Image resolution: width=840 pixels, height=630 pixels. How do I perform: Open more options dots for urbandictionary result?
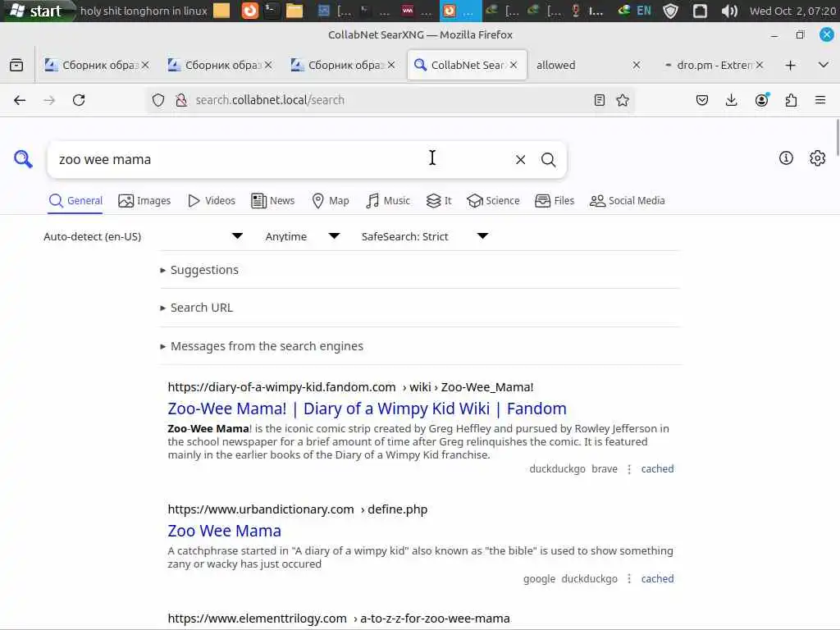(629, 579)
